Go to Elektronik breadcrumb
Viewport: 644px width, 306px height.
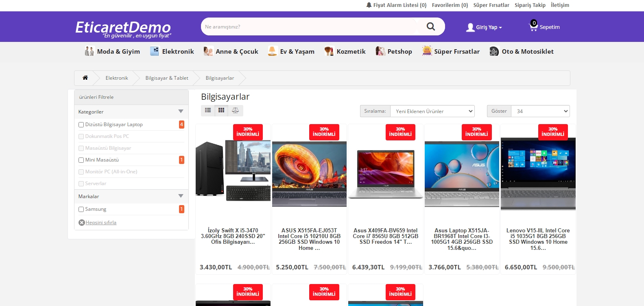coord(117,78)
